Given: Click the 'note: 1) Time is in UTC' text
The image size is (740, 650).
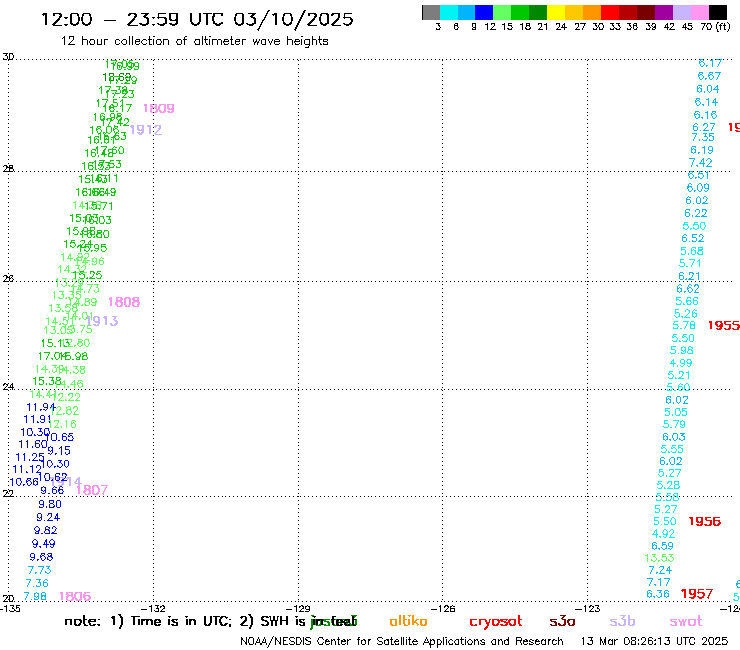Looking at the screenshot, I should click(x=148, y=621).
